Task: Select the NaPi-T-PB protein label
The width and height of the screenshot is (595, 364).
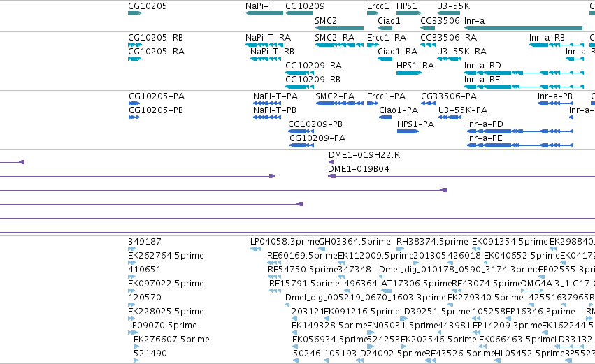Action: coord(275,110)
